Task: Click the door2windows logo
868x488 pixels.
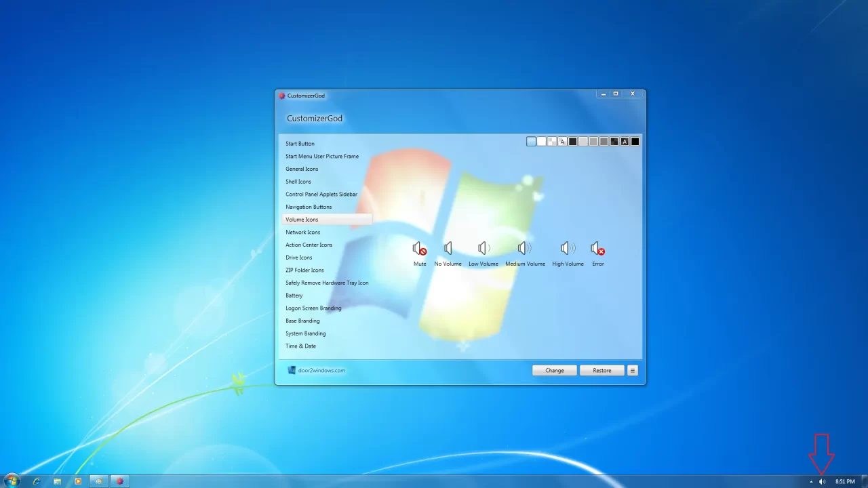Action: pyautogui.click(x=292, y=370)
